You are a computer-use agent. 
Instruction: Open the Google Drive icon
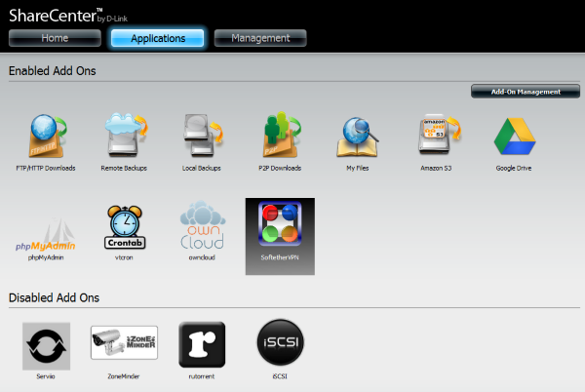[515, 137]
